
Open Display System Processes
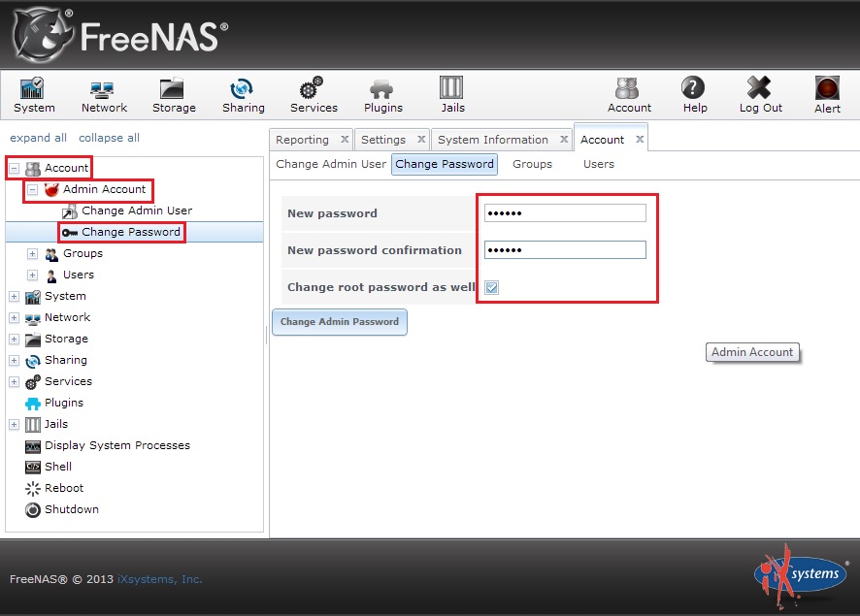pos(108,446)
